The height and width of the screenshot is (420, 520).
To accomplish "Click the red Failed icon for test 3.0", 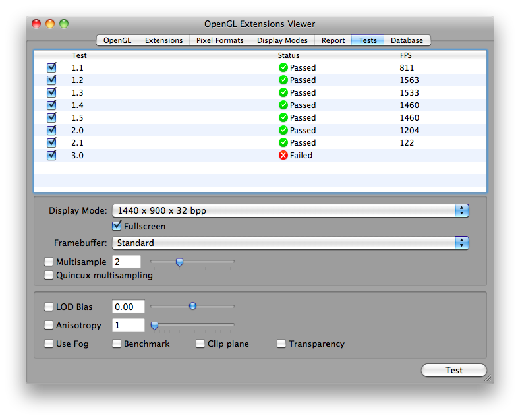I will [x=283, y=155].
